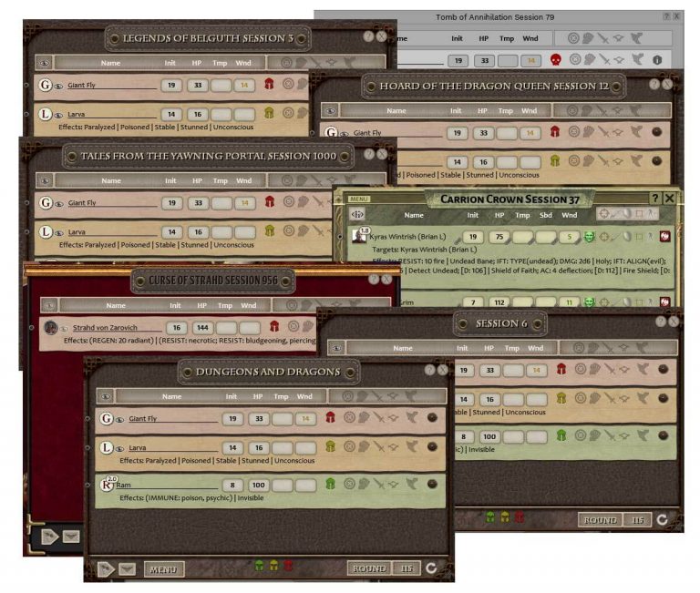Toggle global visibility eye in Tales from the Yawning Portal

[x=45, y=180]
